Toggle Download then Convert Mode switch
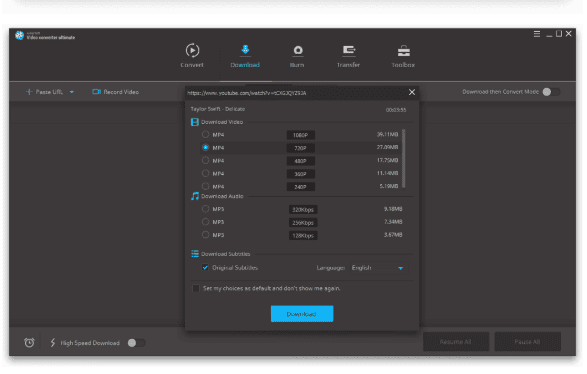 pyautogui.click(x=551, y=92)
